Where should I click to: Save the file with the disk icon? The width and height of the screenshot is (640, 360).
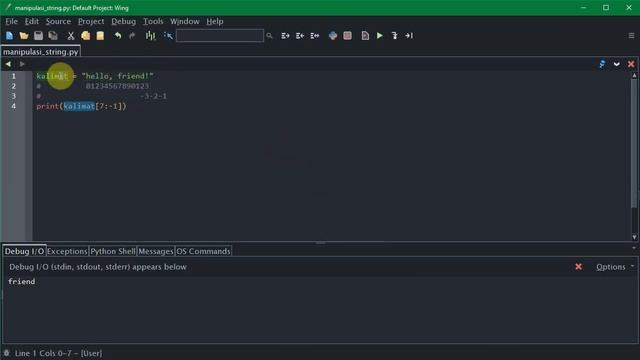click(38, 36)
